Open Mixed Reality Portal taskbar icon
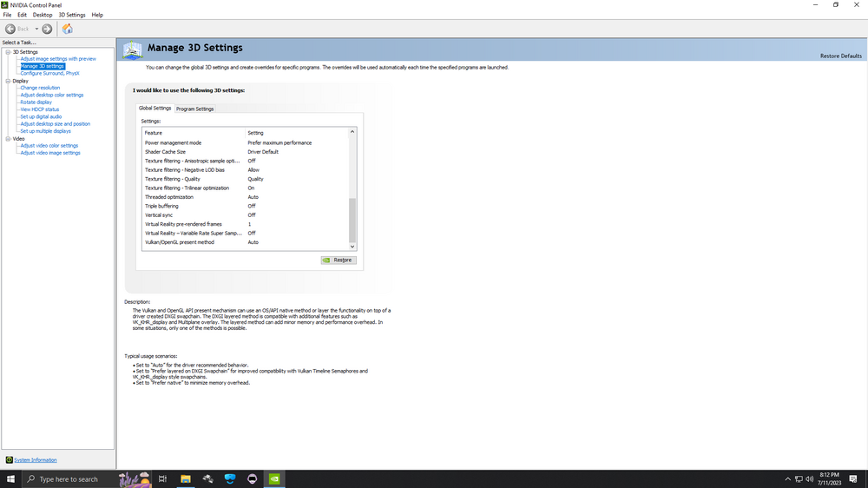The height and width of the screenshot is (488, 868). pyautogui.click(x=230, y=479)
